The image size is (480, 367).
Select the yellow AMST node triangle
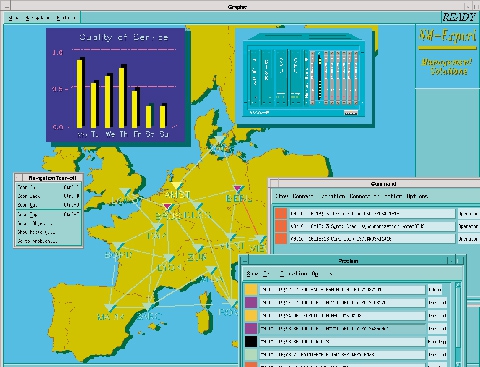176,186
